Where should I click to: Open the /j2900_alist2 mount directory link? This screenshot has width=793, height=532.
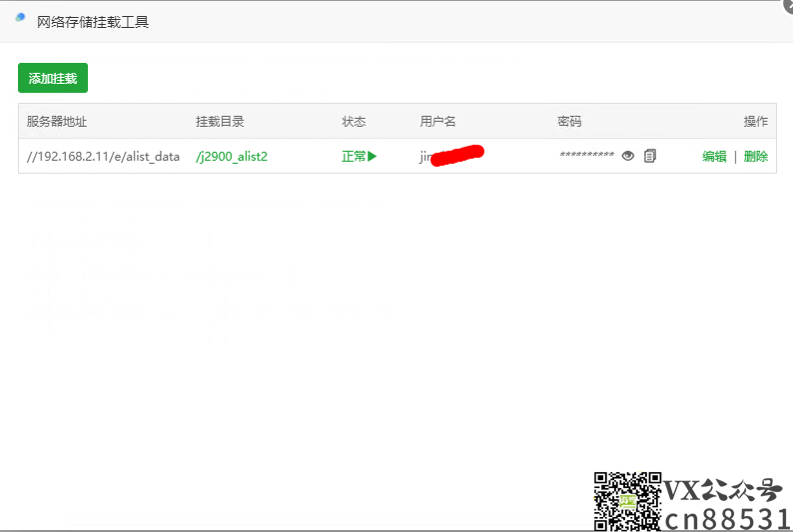click(232, 157)
